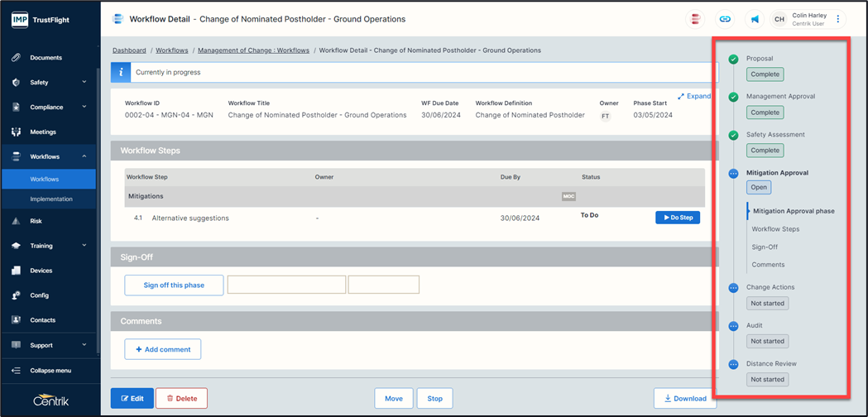Screen dimensions: 868x417
Task: Click the Documents paperclip icon in sidebar
Action: (16, 58)
